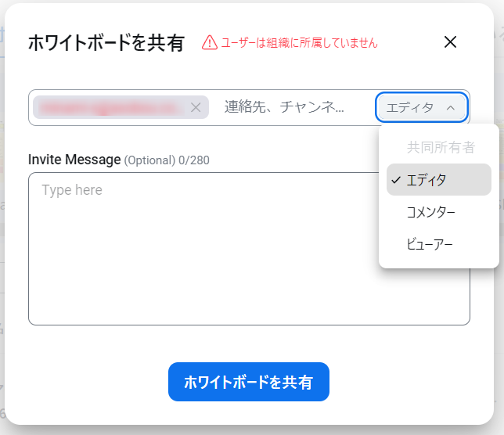Pick the highlighted エディタ menu option

tap(439, 180)
